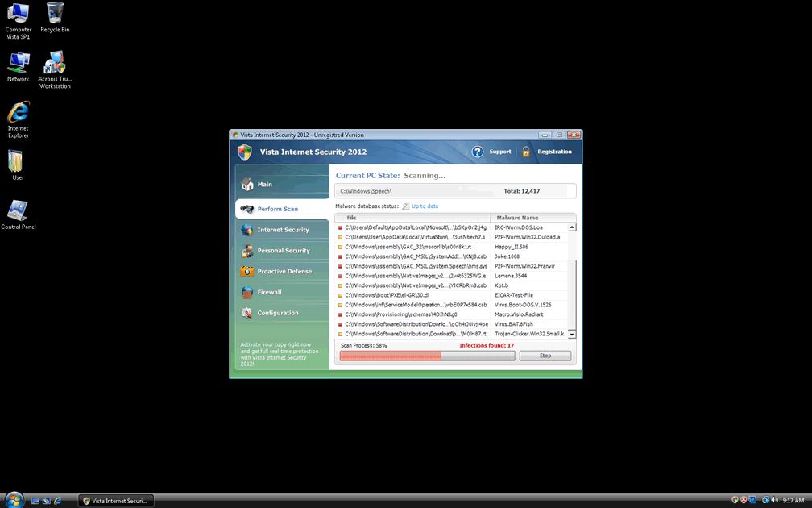The height and width of the screenshot is (508, 812).
Task: Click the Support question mark icon
Action: click(477, 152)
